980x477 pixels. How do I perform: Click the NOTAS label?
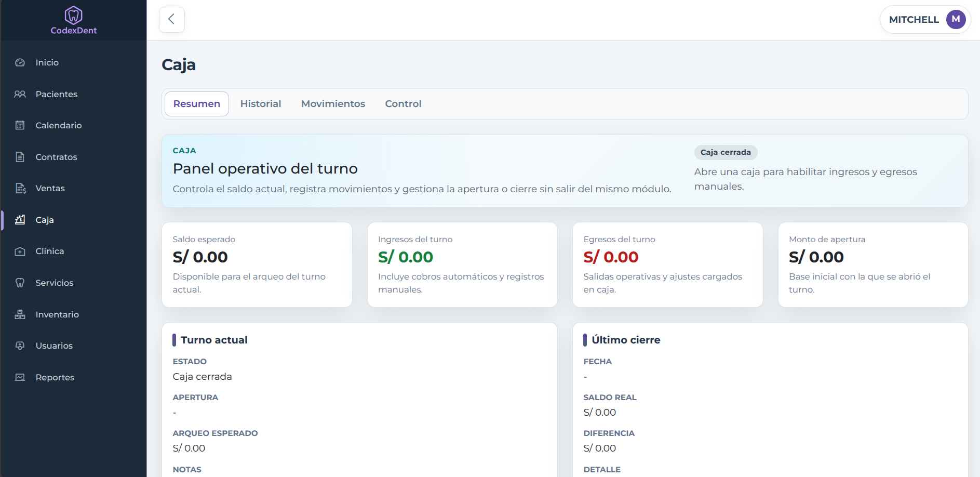point(187,470)
